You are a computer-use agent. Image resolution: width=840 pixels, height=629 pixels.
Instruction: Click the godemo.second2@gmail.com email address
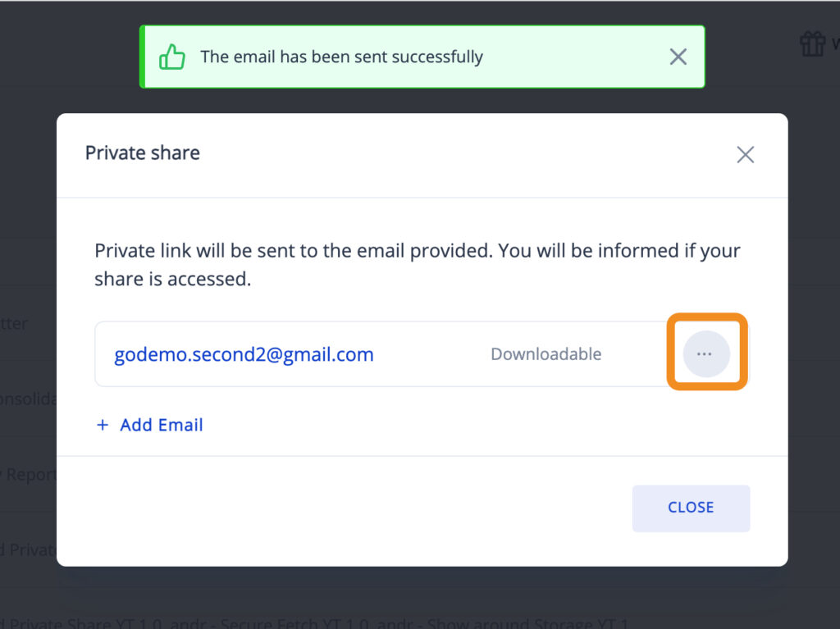coord(244,354)
